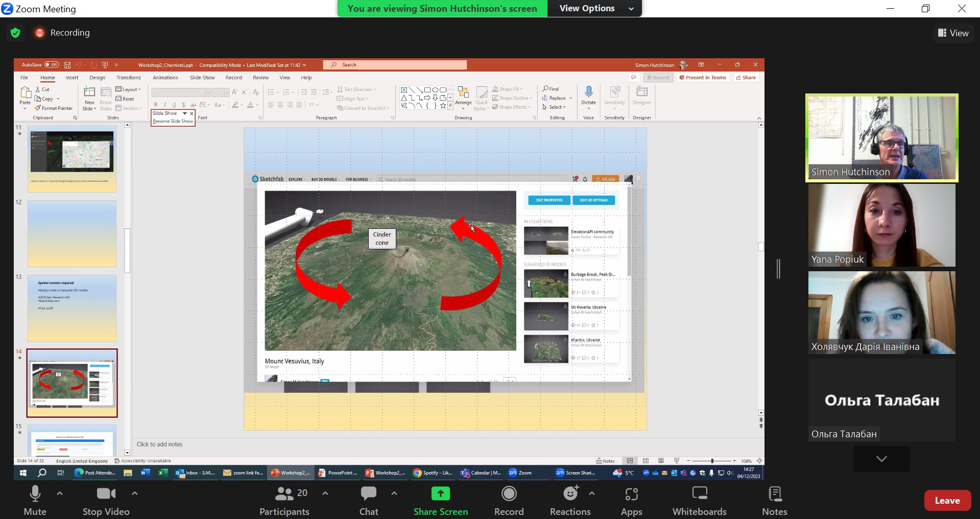This screenshot has height=519, width=980.
Task: Expand the caret beside Reactions
Action: 592,493
